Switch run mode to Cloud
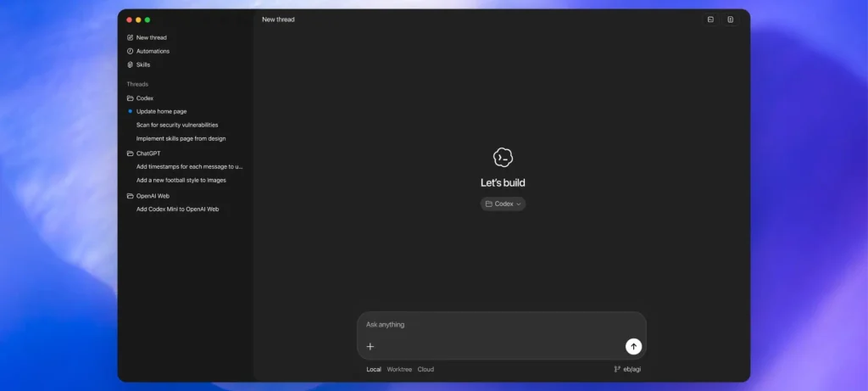 tap(426, 370)
